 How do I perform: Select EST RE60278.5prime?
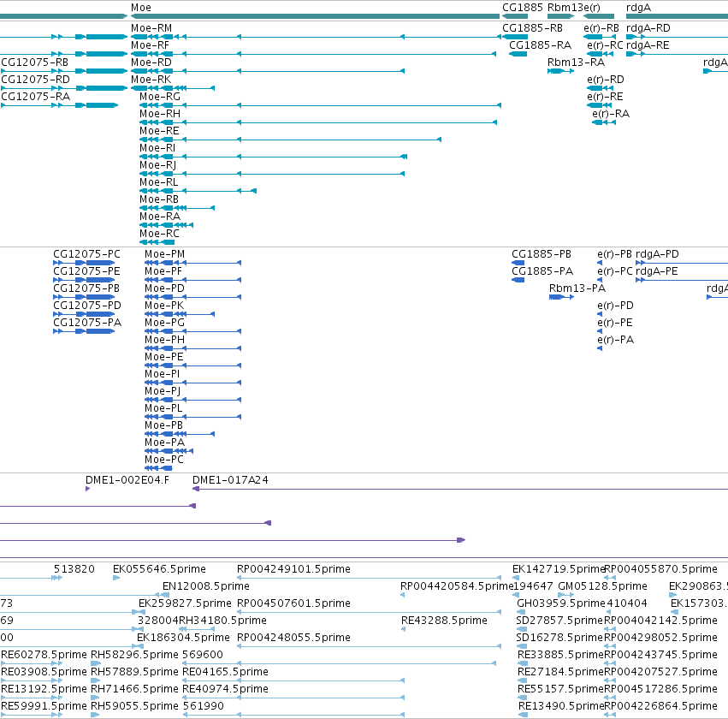point(44,656)
